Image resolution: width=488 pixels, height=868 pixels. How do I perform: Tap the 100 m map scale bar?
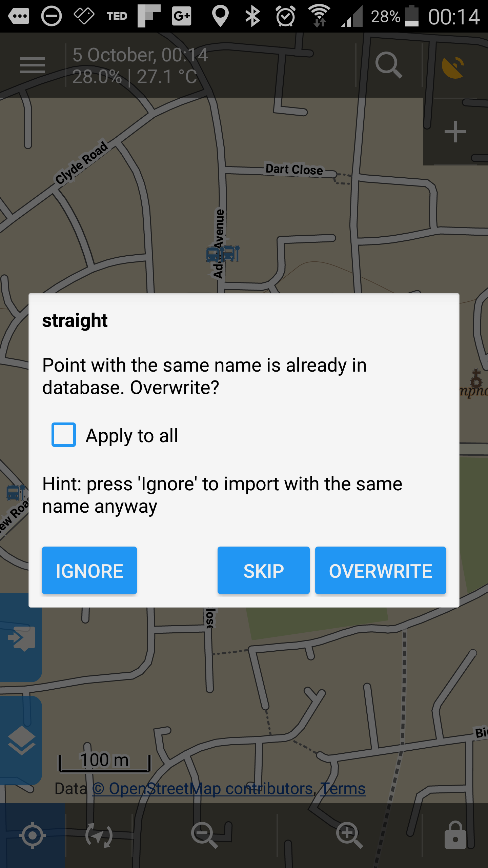coord(104,763)
